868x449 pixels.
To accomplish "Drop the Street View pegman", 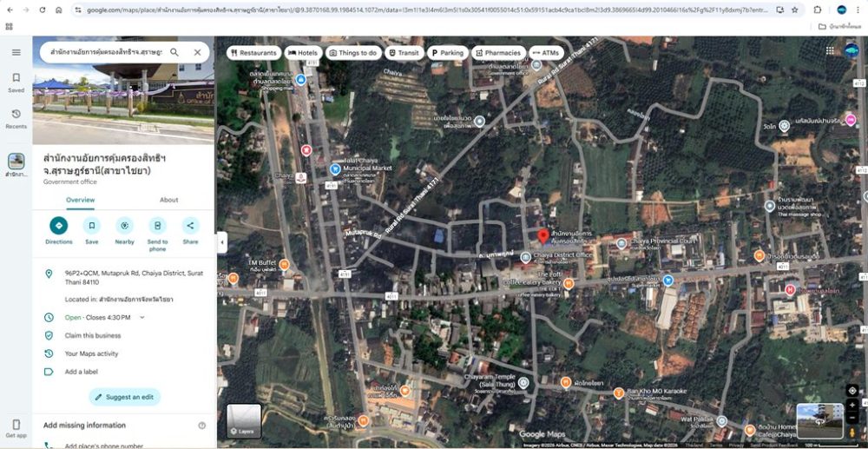I will [852, 432].
